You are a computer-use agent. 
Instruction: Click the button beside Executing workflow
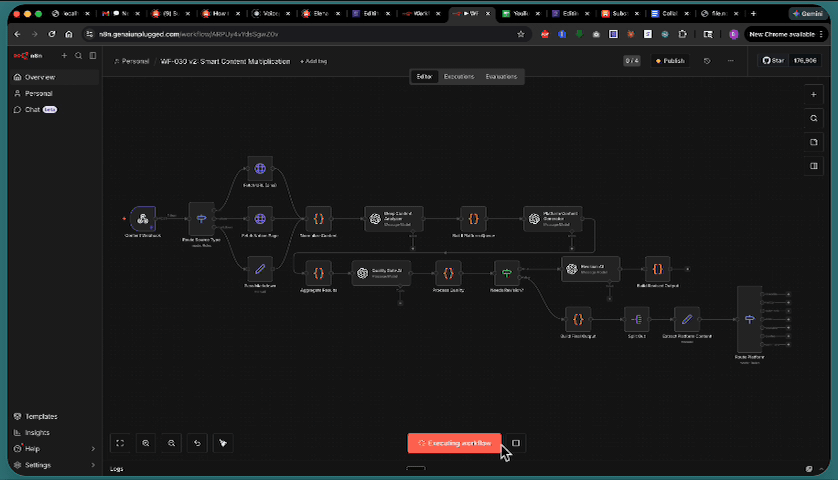[516, 443]
